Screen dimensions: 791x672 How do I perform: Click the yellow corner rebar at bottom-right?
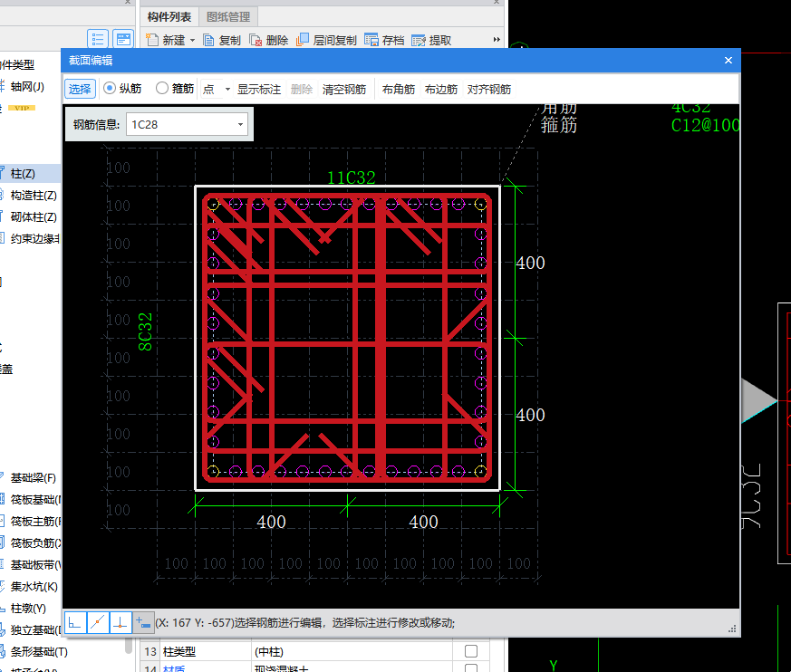(x=480, y=472)
